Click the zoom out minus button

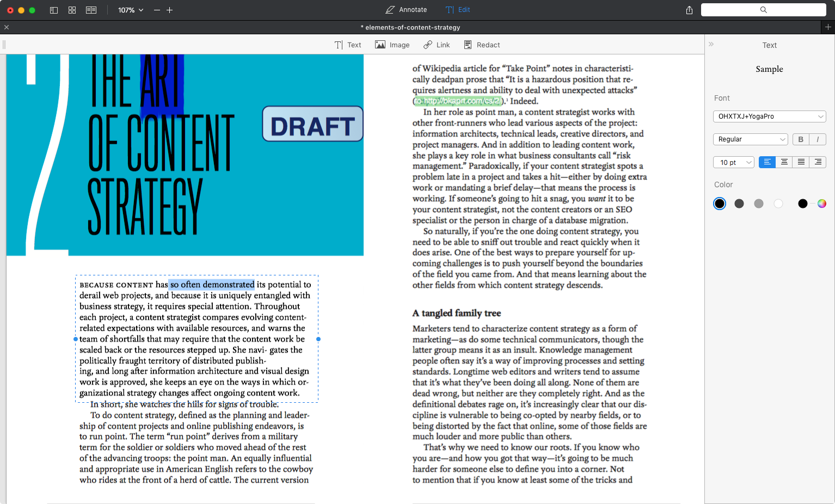point(157,10)
